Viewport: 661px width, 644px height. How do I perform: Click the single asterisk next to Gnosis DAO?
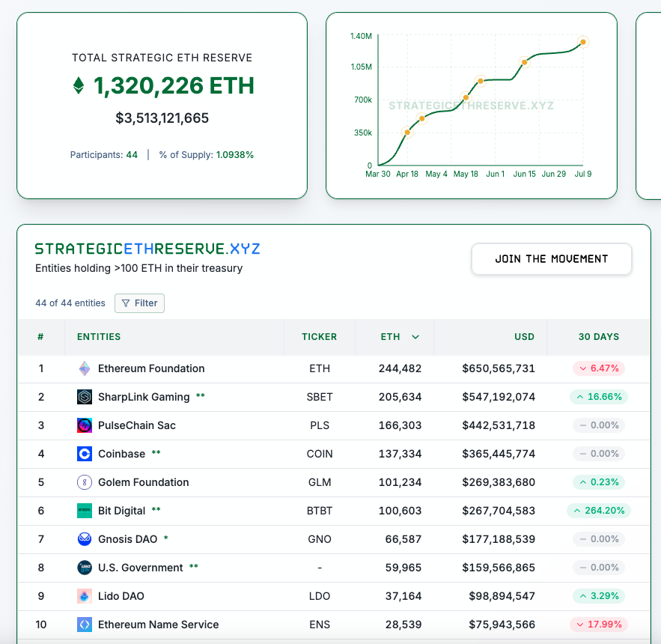166,538
